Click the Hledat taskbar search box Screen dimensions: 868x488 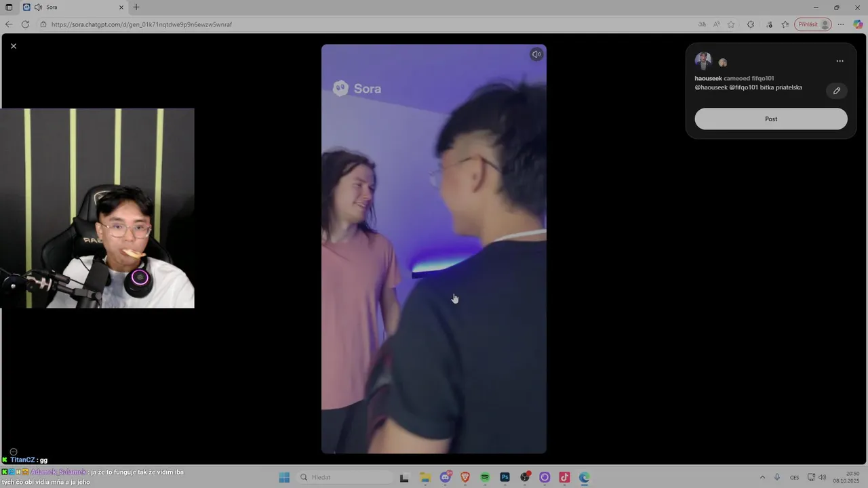tap(344, 477)
